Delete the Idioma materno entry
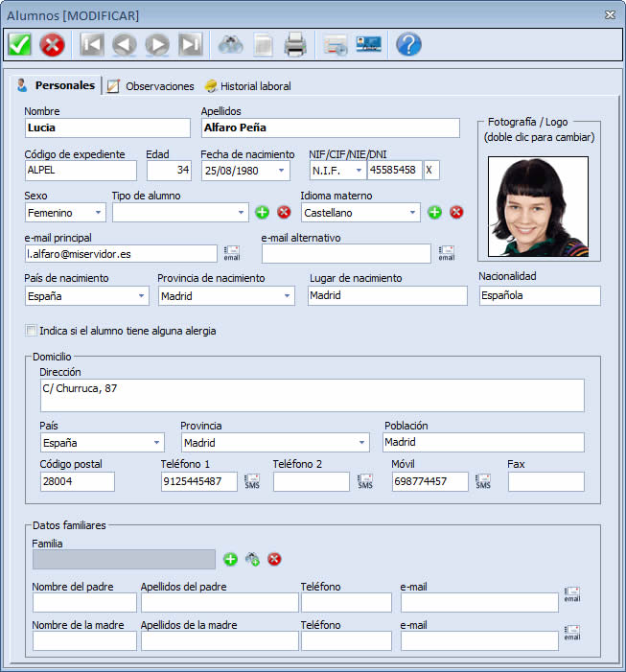Viewport: 626px width, 672px height. pyautogui.click(x=456, y=212)
